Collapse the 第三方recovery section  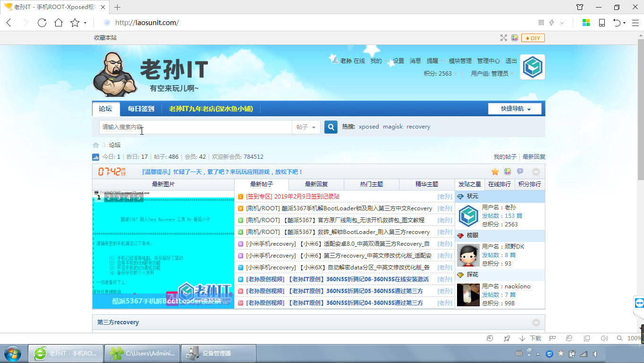[536, 322]
